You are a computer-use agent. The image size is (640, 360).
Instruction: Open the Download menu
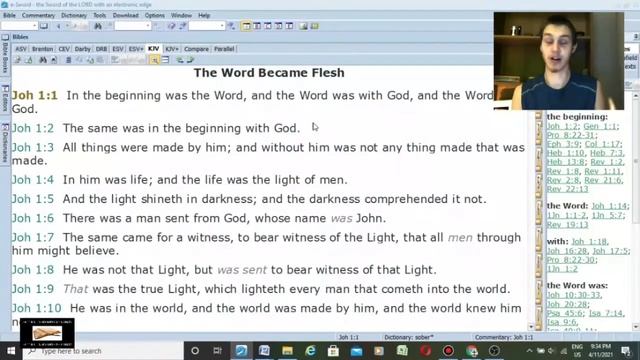point(126,16)
